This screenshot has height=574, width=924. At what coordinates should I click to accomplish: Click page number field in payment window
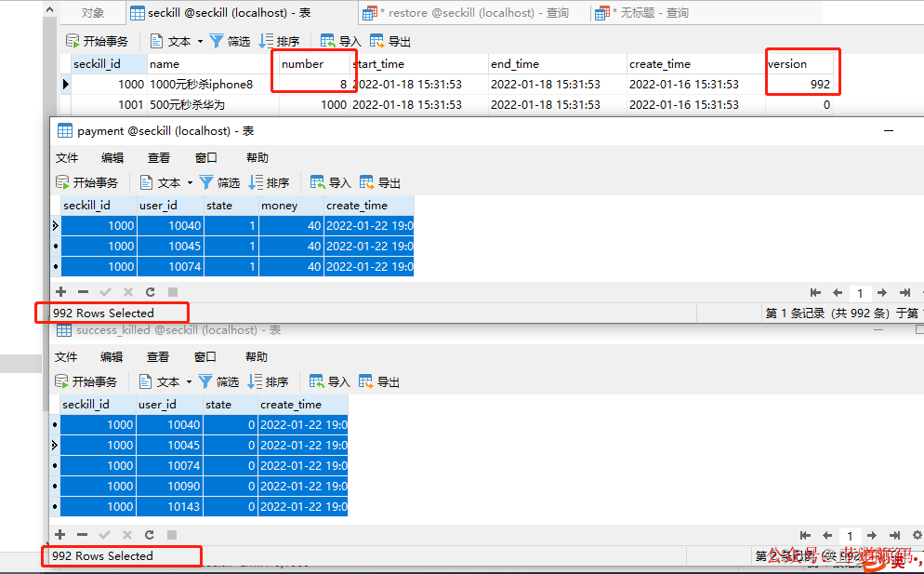tap(860, 293)
